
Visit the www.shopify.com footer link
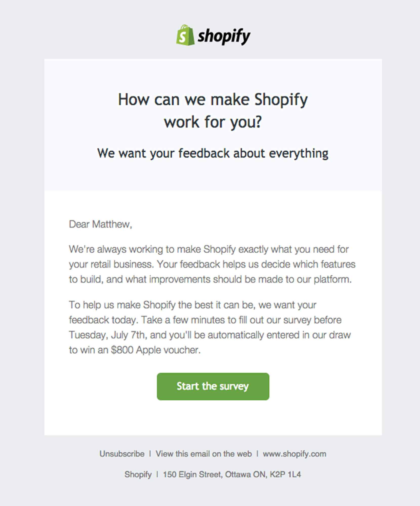coord(295,454)
